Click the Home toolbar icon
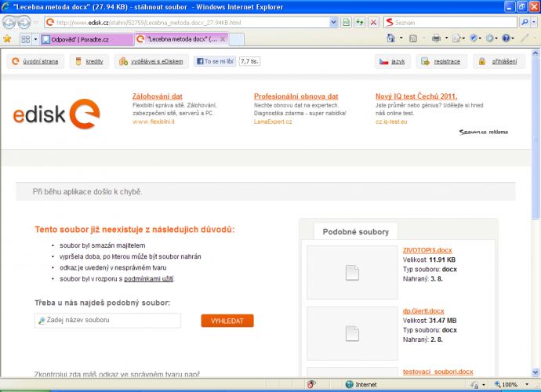Viewport: 541px width, 392px height. click(x=391, y=38)
